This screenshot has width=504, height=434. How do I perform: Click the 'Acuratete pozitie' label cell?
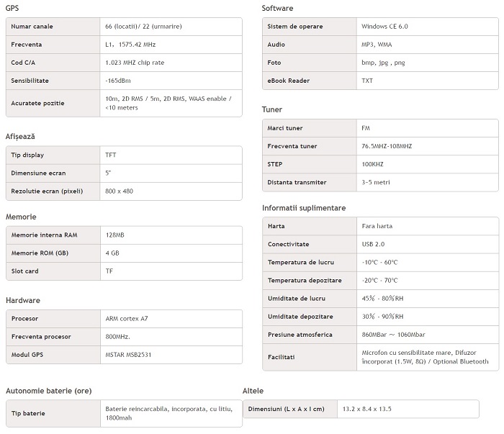pos(37,103)
